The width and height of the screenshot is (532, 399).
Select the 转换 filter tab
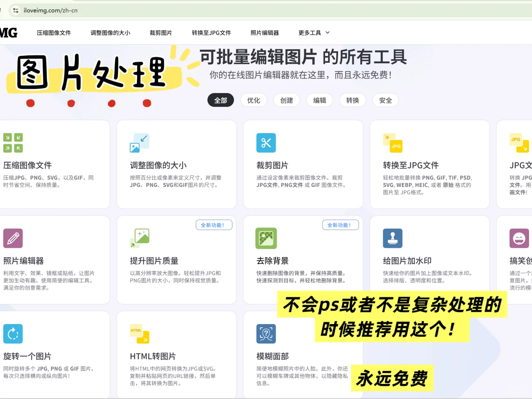352,100
